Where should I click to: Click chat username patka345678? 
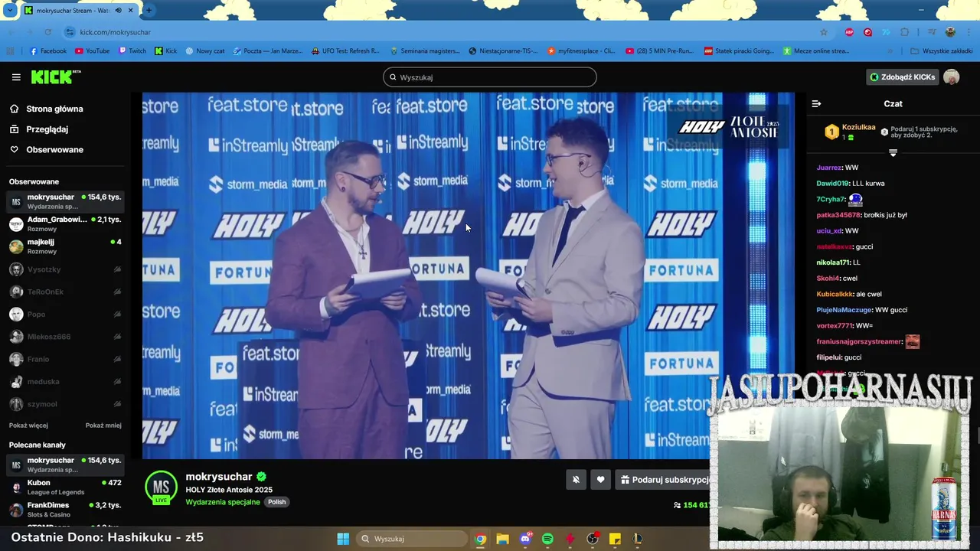[838, 215]
